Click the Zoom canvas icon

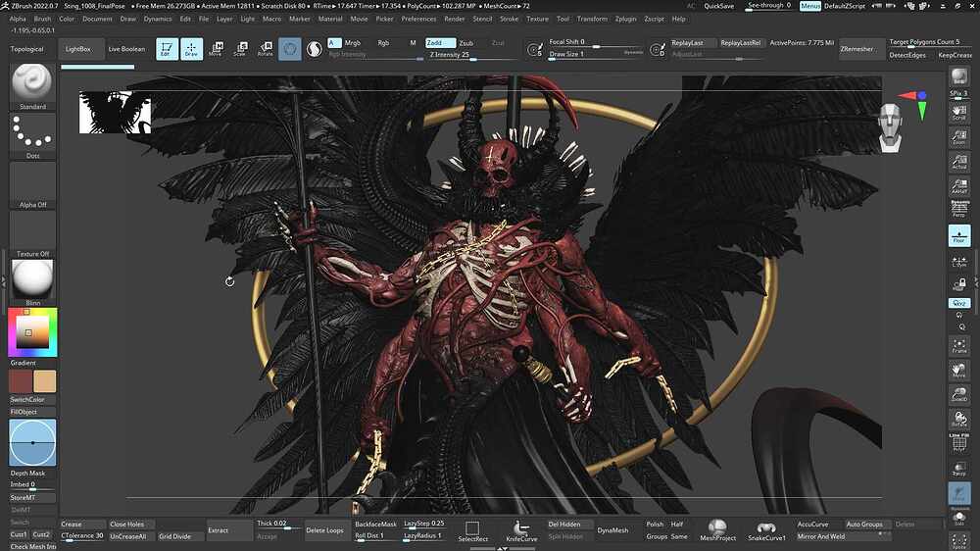click(958, 137)
